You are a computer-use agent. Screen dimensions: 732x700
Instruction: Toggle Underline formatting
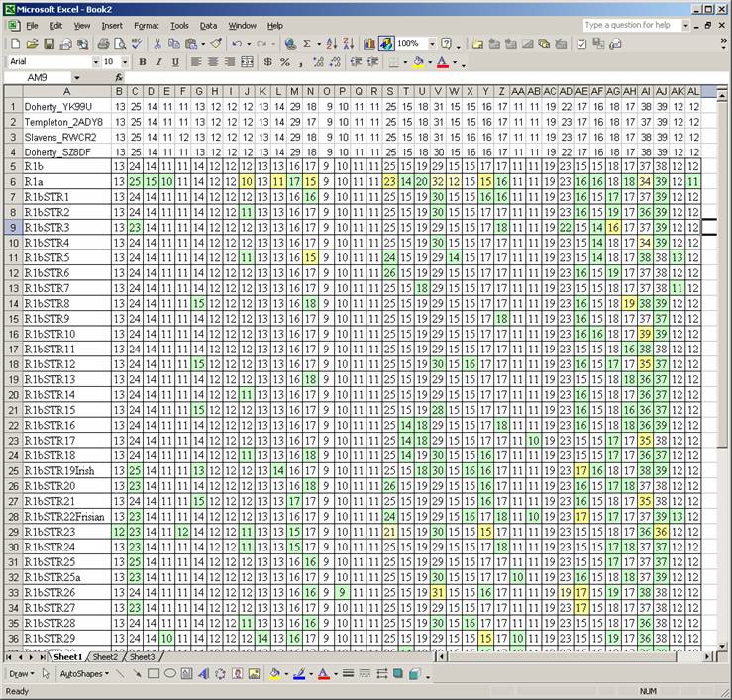pos(175,62)
